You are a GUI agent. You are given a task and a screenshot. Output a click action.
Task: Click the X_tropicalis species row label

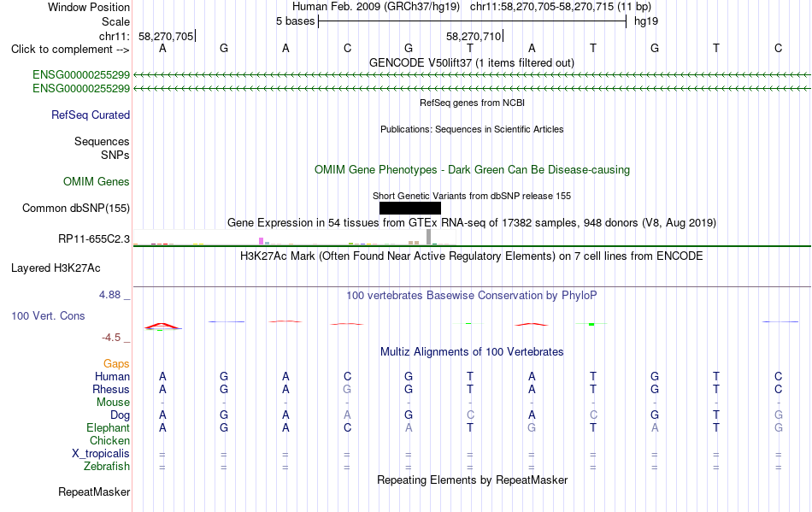click(101, 454)
